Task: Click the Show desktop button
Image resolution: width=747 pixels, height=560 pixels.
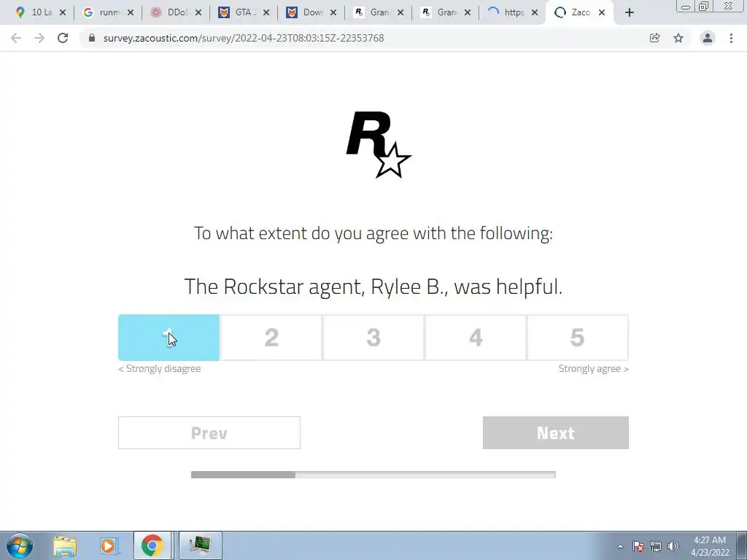Action: pyautogui.click(x=742, y=545)
